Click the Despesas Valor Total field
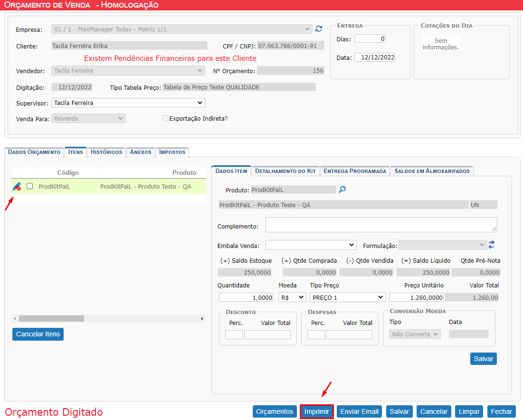 pos(349,334)
